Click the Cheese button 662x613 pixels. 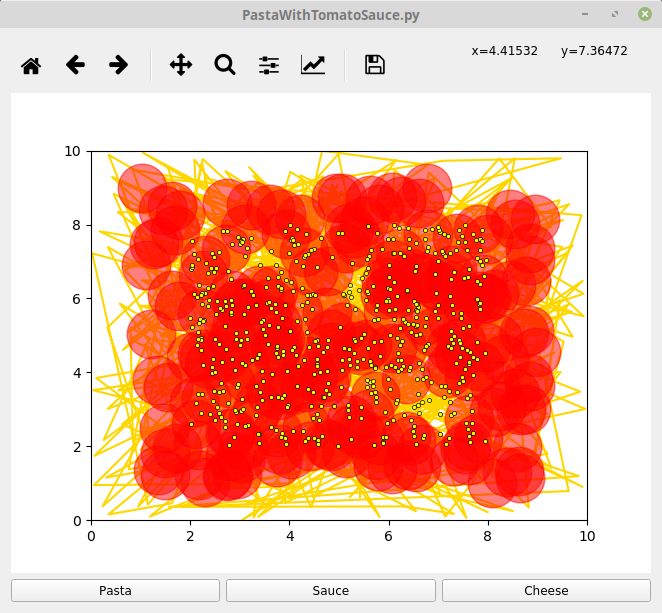[546, 590]
